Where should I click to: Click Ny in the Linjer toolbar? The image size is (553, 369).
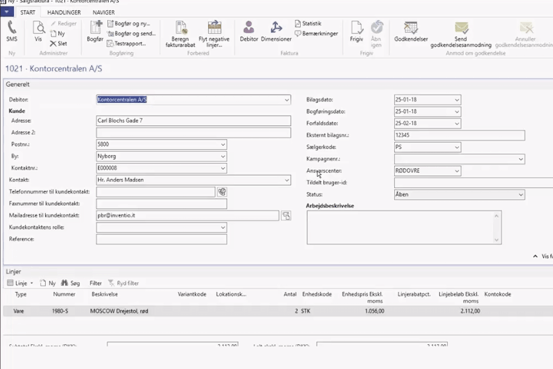48,283
